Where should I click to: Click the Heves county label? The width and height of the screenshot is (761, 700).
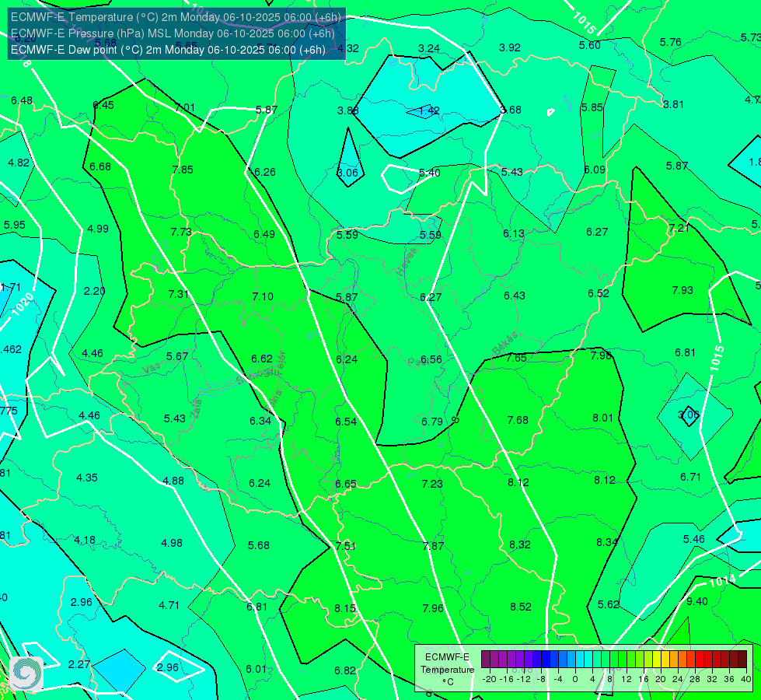(x=407, y=261)
